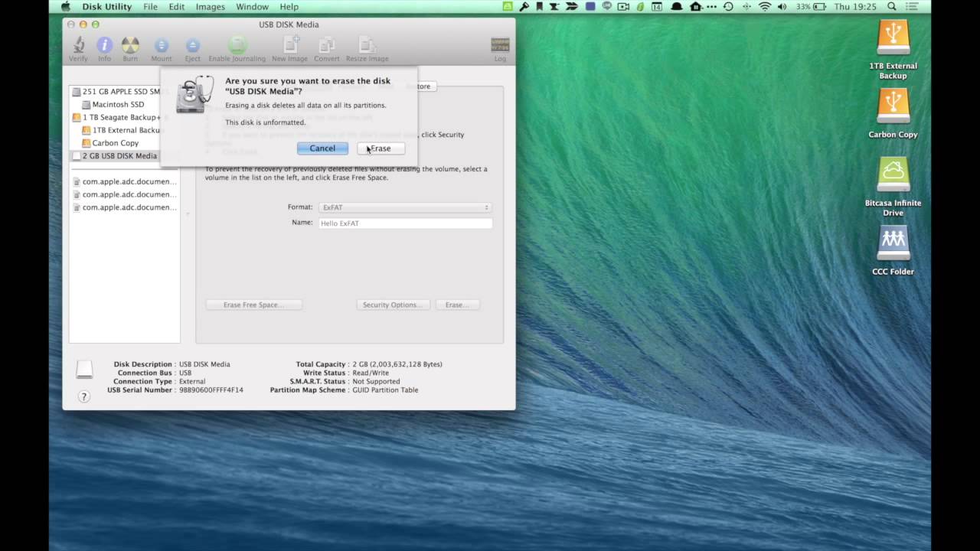The height and width of the screenshot is (551, 980).
Task: Click the calendar 14 menu bar icon
Action: 657,6
